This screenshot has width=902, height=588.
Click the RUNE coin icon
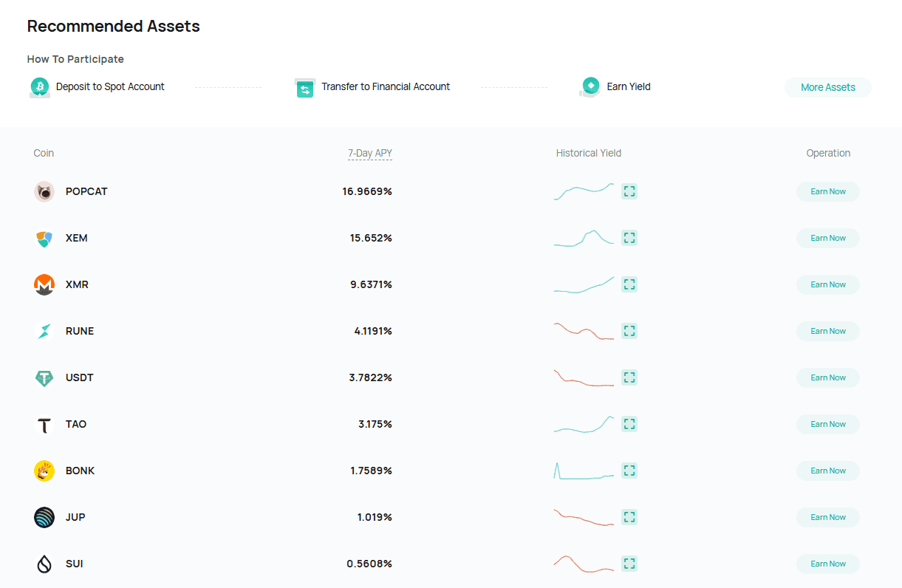coord(44,331)
